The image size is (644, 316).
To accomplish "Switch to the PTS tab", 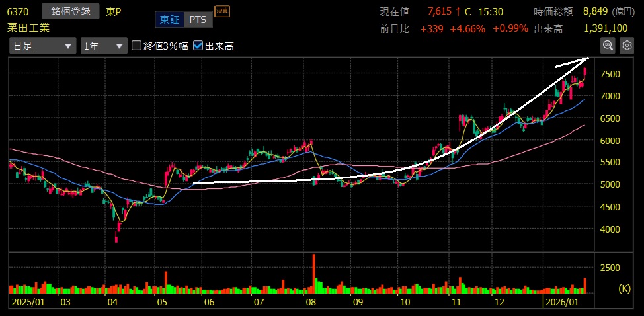I will (197, 20).
